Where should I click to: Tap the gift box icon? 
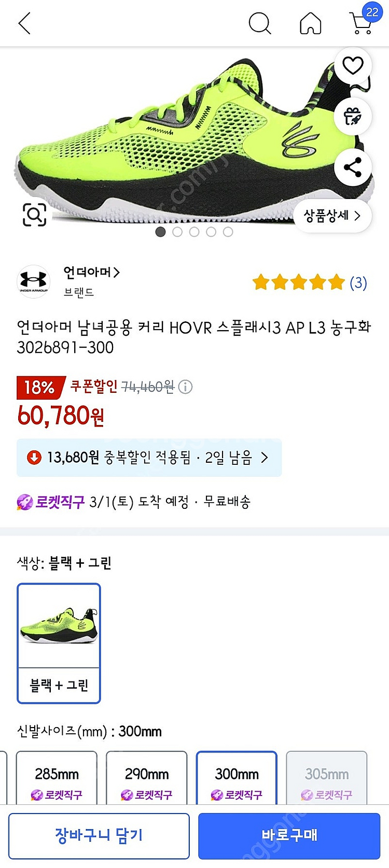click(353, 116)
